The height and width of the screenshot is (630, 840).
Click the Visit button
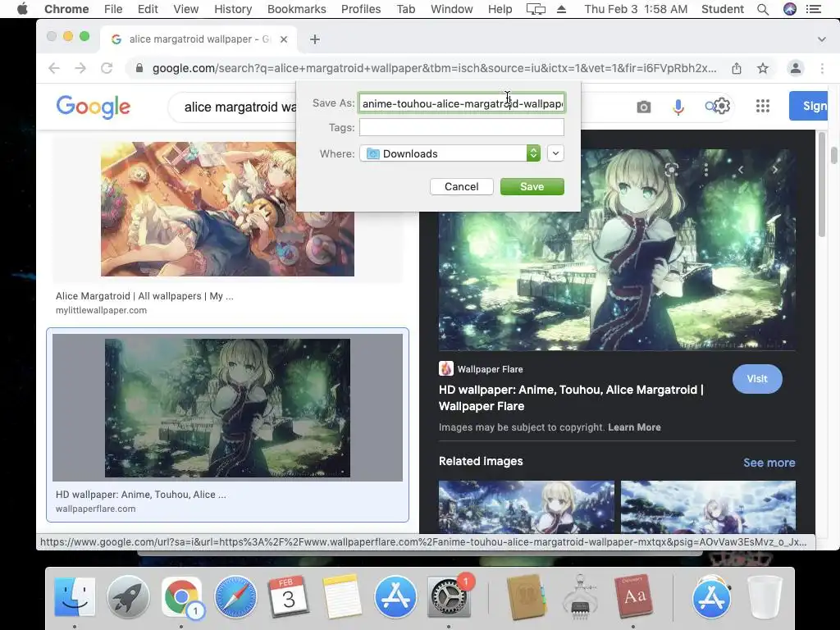(x=757, y=379)
